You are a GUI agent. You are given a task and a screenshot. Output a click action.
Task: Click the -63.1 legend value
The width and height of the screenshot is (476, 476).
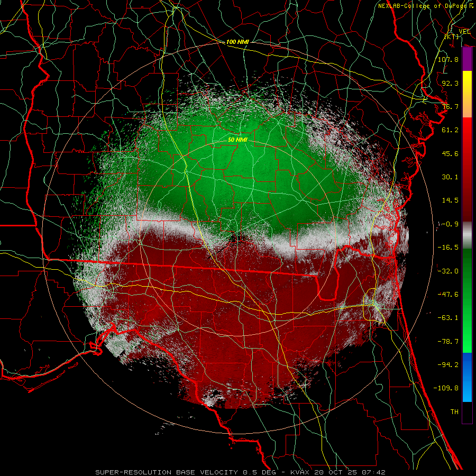[448, 318]
